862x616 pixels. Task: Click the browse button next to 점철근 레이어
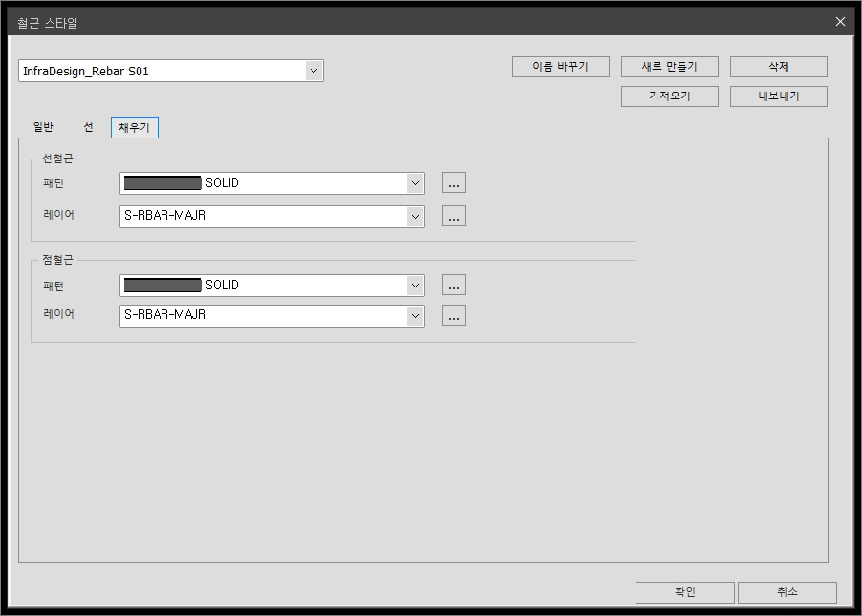point(454,315)
